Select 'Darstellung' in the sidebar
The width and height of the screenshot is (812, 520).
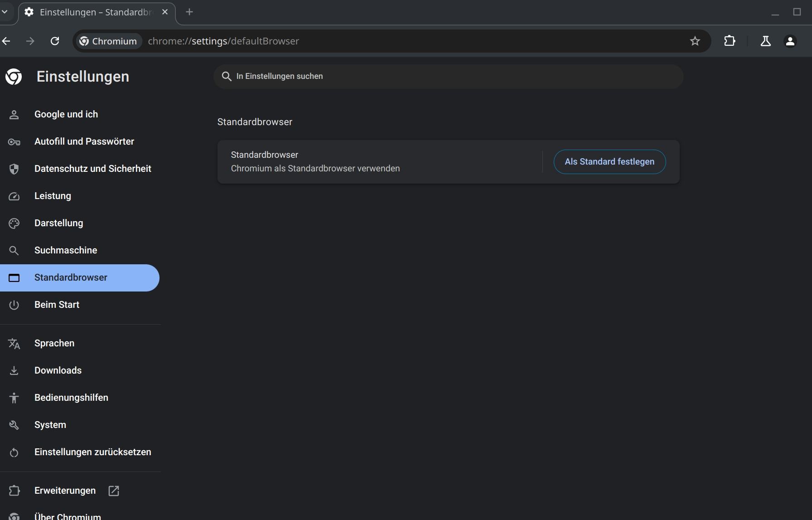coord(58,223)
